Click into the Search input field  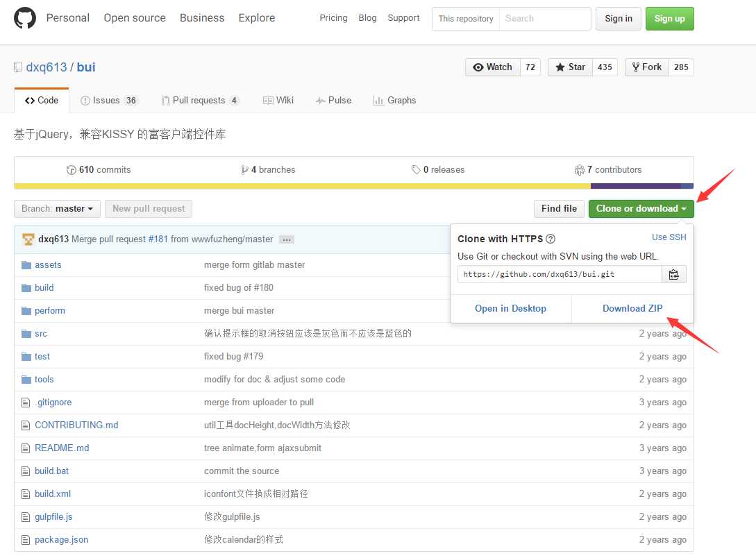545,19
